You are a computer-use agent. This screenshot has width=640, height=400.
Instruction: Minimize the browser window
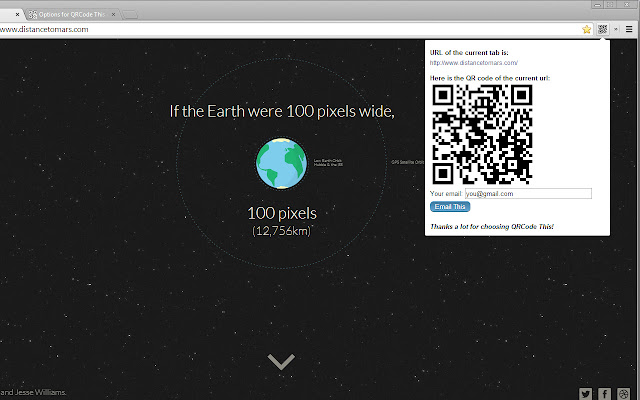coord(598,4)
